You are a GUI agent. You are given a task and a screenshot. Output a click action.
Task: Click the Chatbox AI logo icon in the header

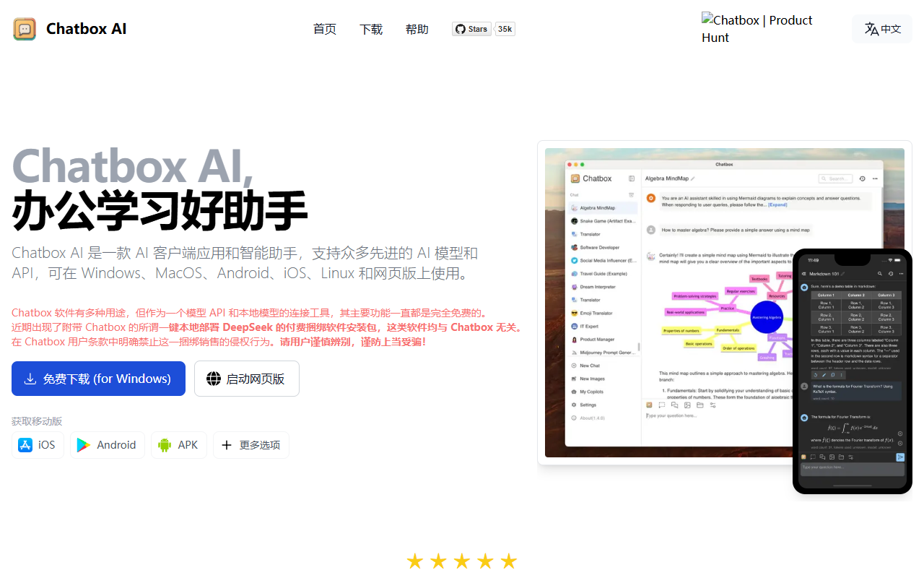[25, 29]
